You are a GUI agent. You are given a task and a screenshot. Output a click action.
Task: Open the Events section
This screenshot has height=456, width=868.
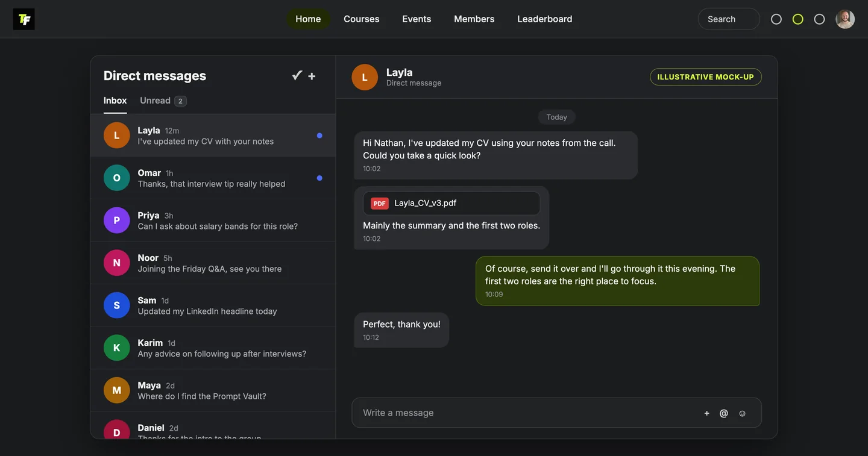coord(417,19)
